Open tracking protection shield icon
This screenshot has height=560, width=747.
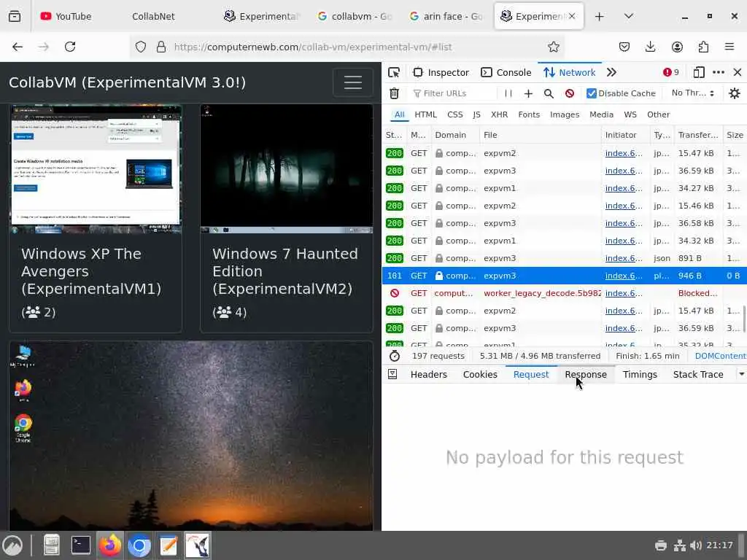141,47
